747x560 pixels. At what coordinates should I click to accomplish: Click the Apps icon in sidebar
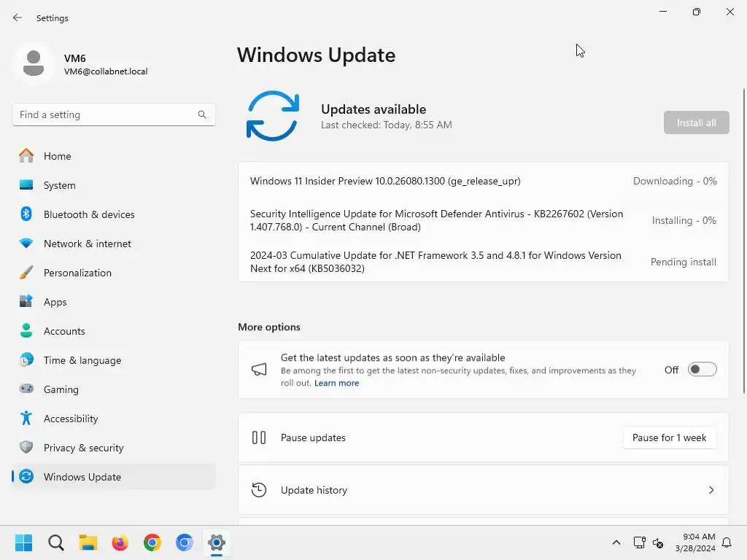pyautogui.click(x=26, y=301)
